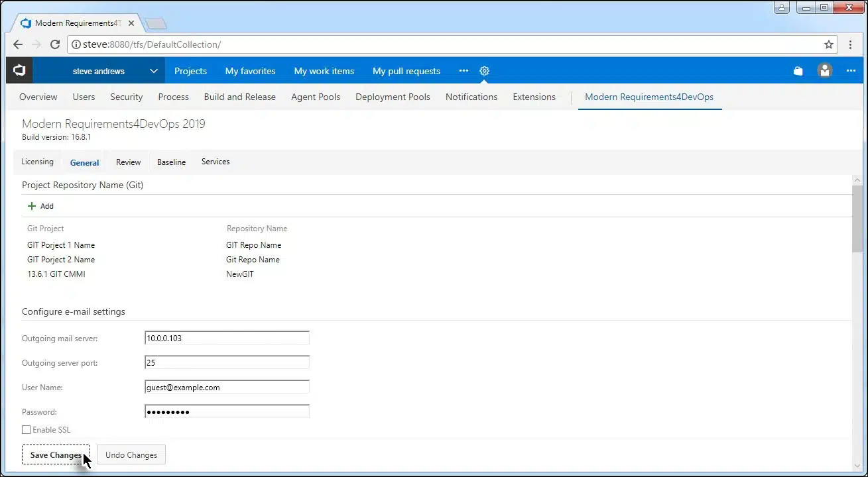This screenshot has width=868, height=477.
Task: Click the Outgoing mail server field
Action: coord(227,338)
